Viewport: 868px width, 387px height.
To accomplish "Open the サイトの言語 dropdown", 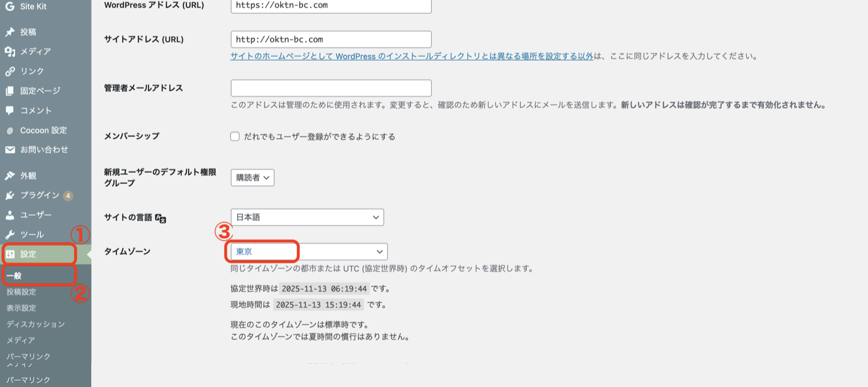I will 307,217.
